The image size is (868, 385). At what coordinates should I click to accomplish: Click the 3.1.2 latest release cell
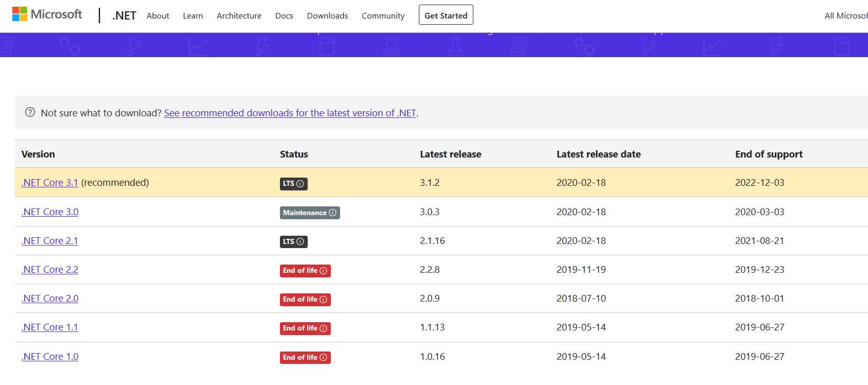pyautogui.click(x=430, y=182)
